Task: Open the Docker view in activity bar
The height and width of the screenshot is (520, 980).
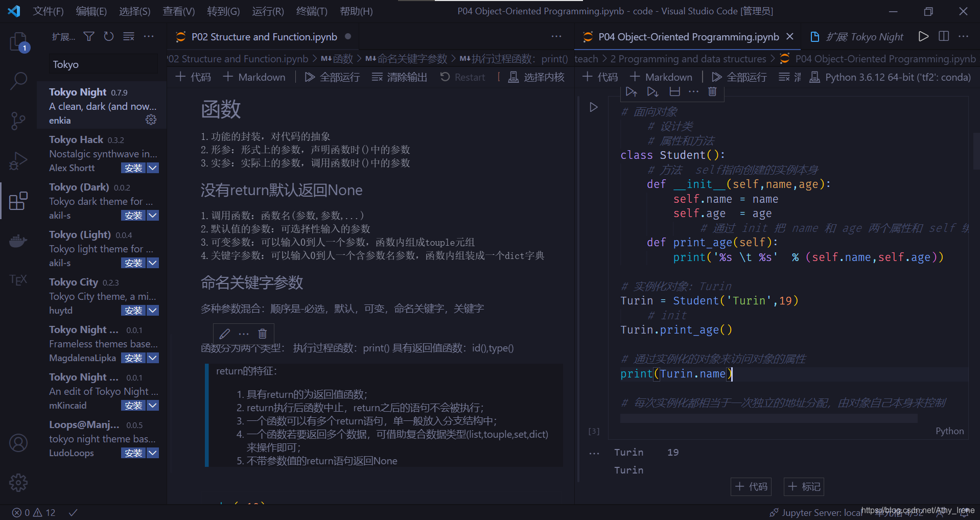Action: 18,241
